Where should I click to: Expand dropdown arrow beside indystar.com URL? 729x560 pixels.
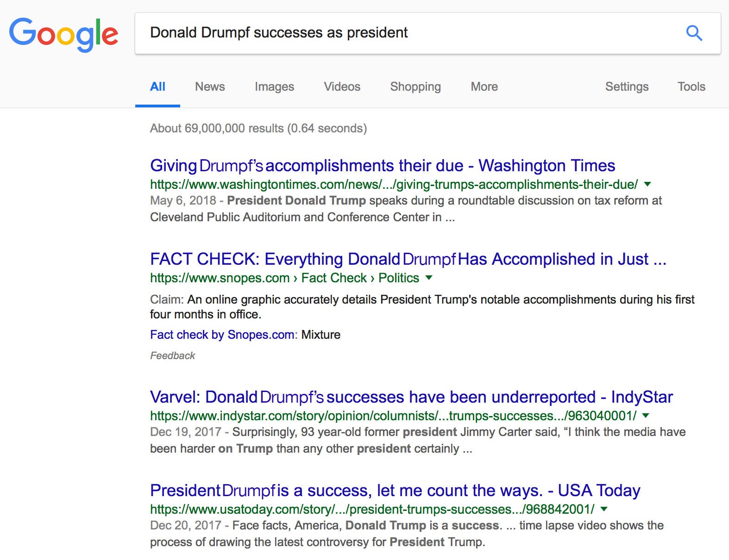click(x=646, y=416)
